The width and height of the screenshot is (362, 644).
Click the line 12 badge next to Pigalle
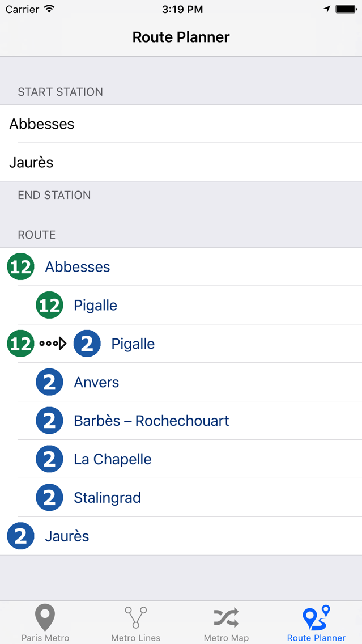(x=49, y=306)
